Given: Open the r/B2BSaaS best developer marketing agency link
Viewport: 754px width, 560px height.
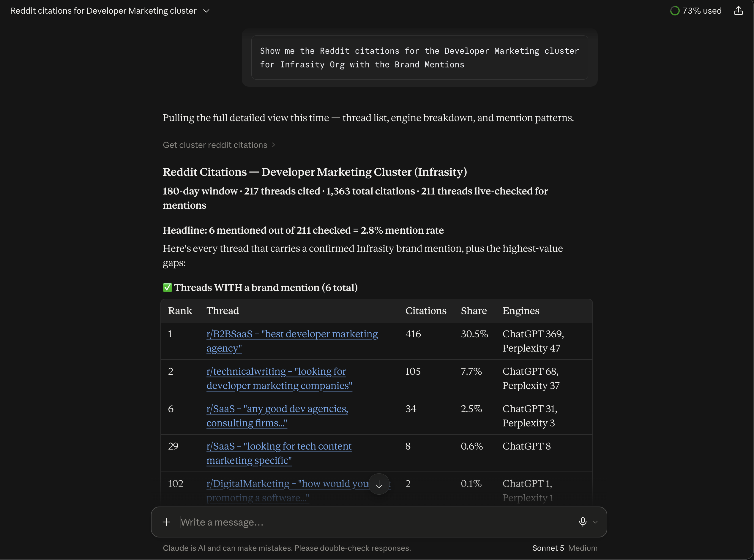Looking at the screenshot, I should coord(292,341).
